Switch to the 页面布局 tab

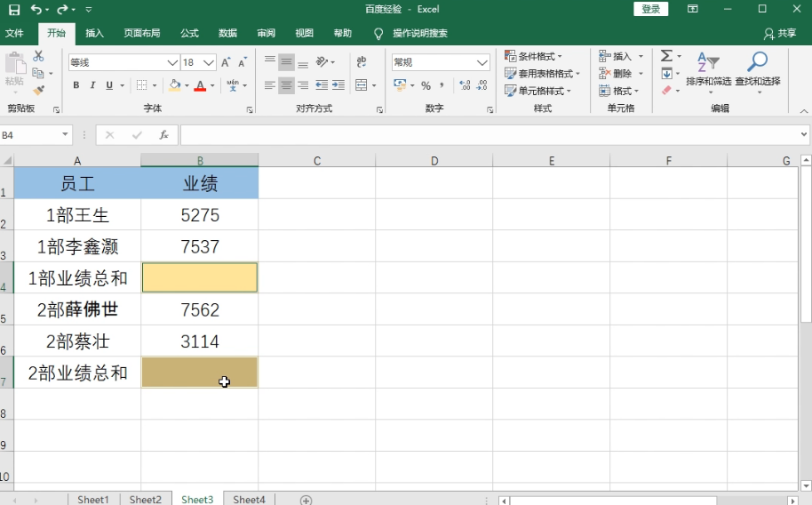(141, 33)
